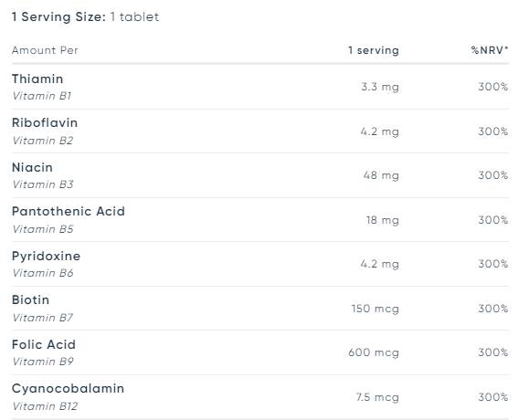
Task: Select the 3.3 mg Thiamin amount
Action: click(x=380, y=87)
